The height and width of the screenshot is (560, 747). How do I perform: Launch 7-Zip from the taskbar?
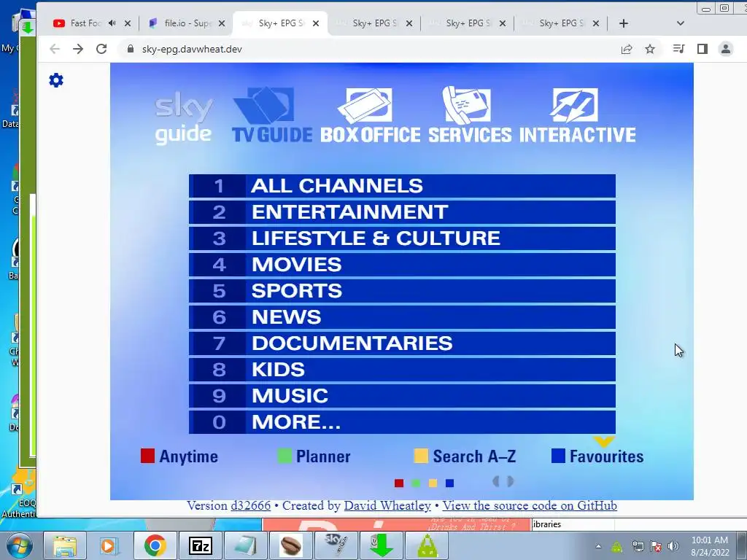(x=200, y=545)
